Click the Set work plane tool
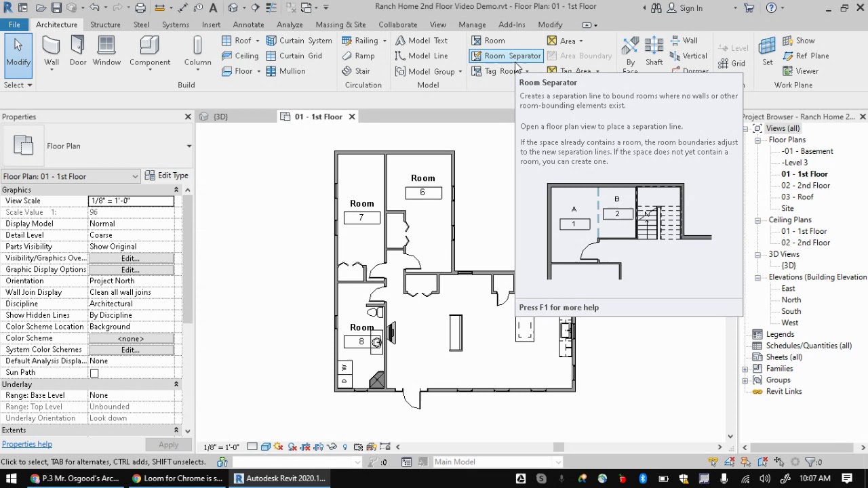 [x=767, y=52]
